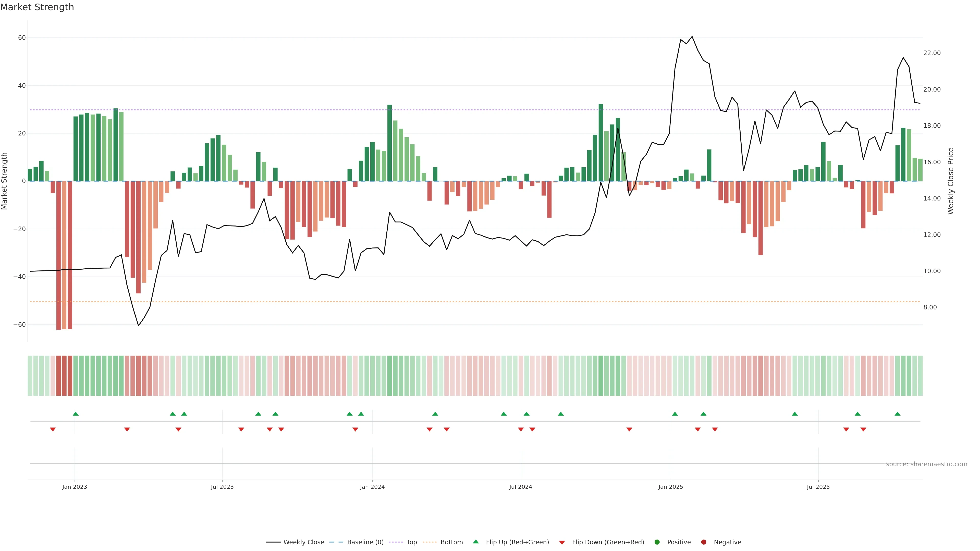Click the last green flip-up triangle marker
The height and width of the screenshot is (551, 980).
[x=898, y=414]
